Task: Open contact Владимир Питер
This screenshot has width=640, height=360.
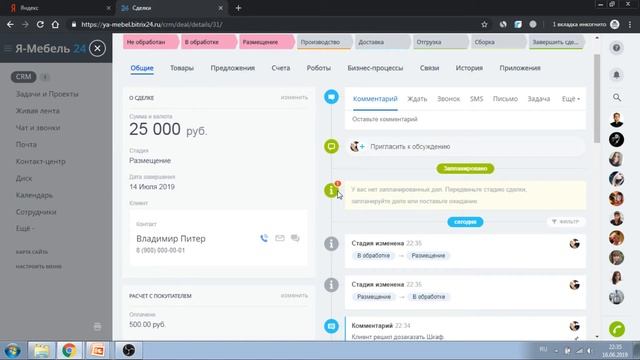Action: tap(171, 239)
